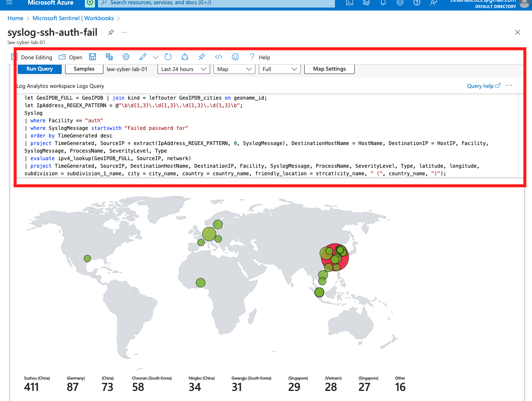This screenshot has width=532, height=401.
Task: Click the share workbook icon
Action: 185,57
